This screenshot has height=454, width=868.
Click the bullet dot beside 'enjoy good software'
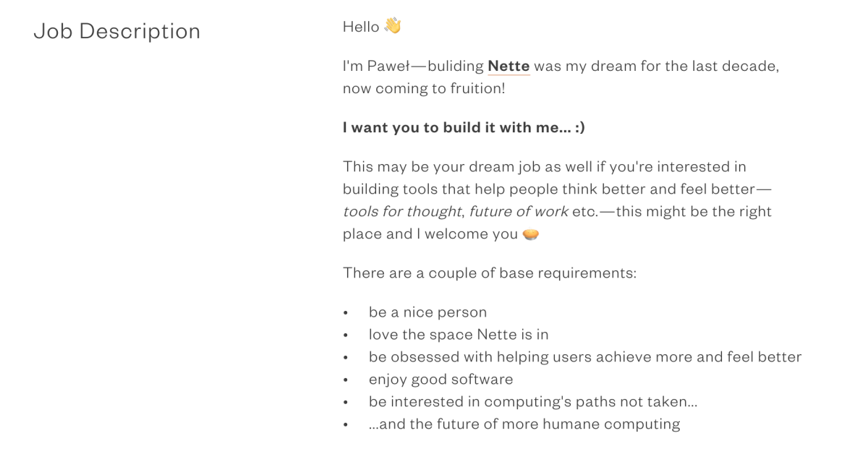point(346,380)
